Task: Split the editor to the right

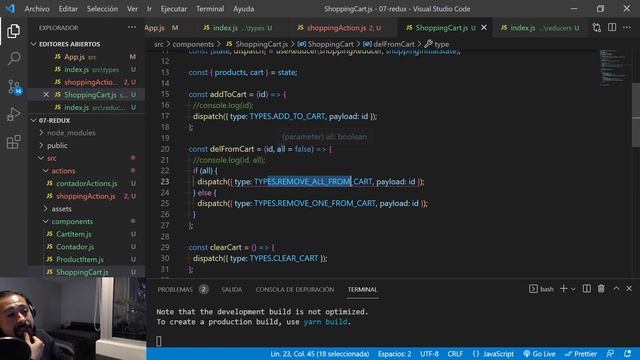Action: click(x=612, y=27)
